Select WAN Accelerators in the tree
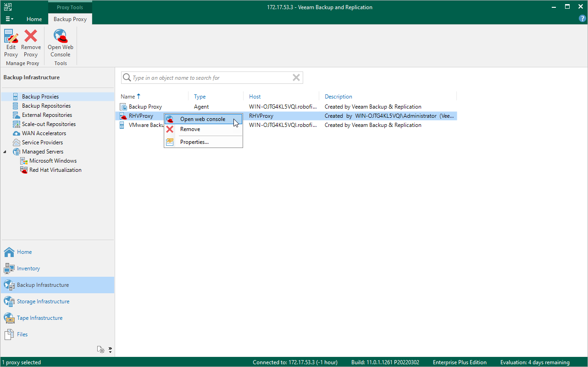Viewport: 588px width, 367px height. 44,133
